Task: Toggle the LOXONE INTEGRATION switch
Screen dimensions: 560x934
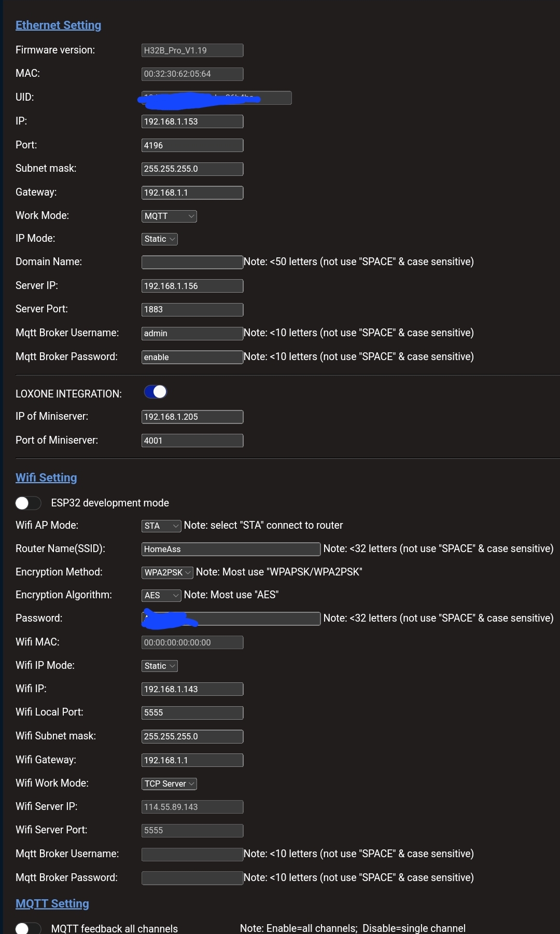Action: [x=156, y=392]
